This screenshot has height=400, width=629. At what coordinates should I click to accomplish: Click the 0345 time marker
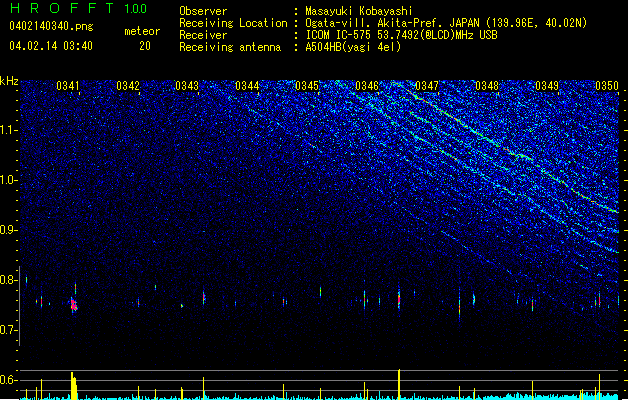307,86
